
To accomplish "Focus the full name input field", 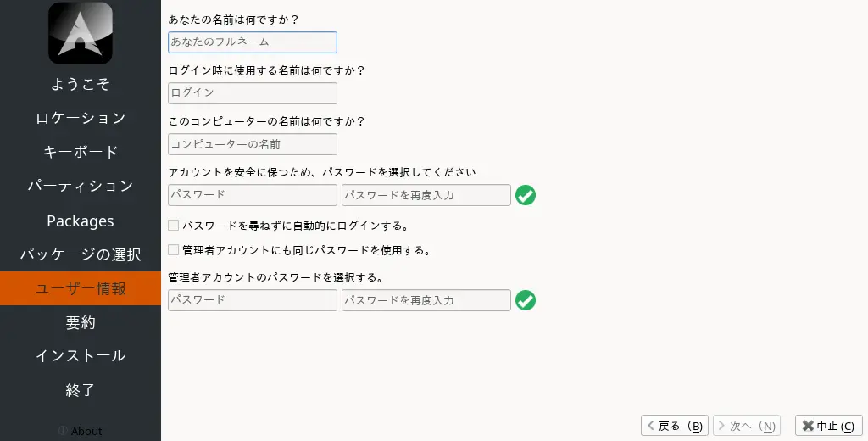I will tap(253, 42).
